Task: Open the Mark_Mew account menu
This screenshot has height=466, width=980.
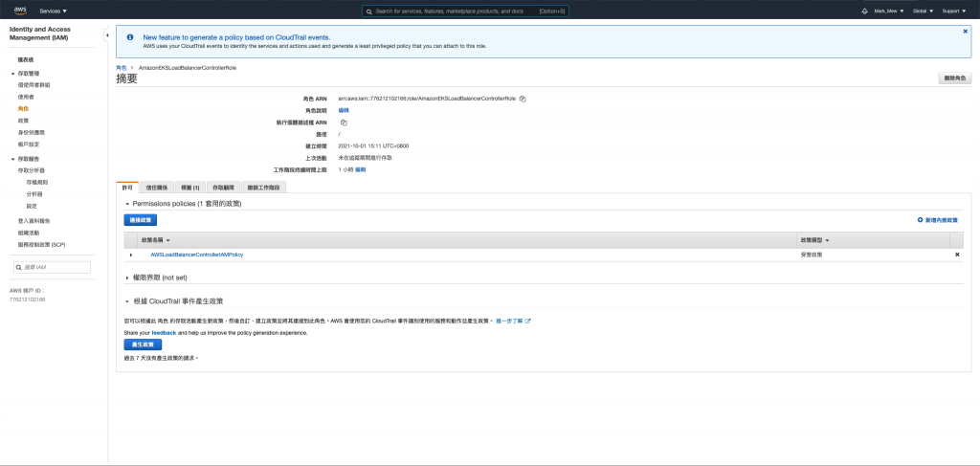Action: click(889, 11)
